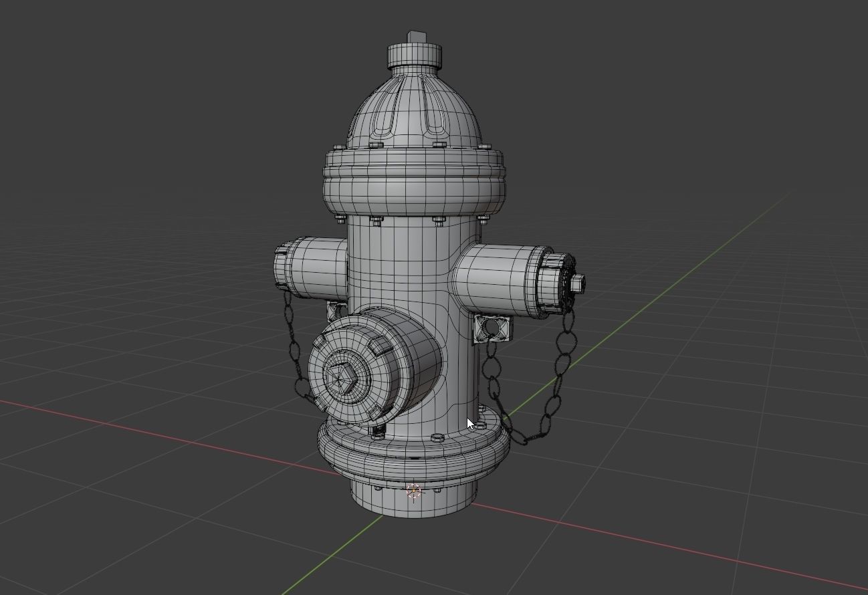868x595 pixels.
Task: Click the 3D cursor at the hydrant base
Action: coord(414,492)
